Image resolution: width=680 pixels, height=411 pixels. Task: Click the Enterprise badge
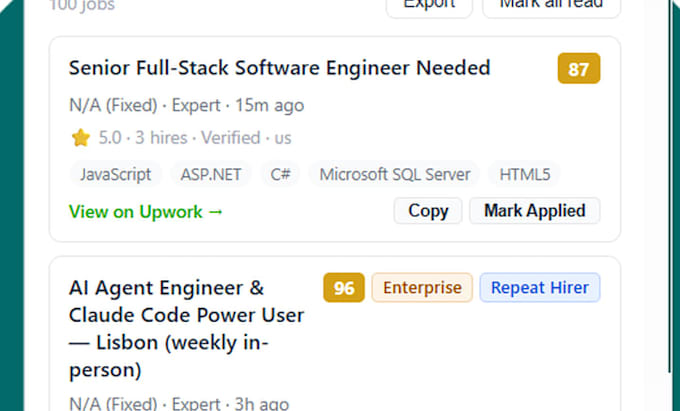422,287
